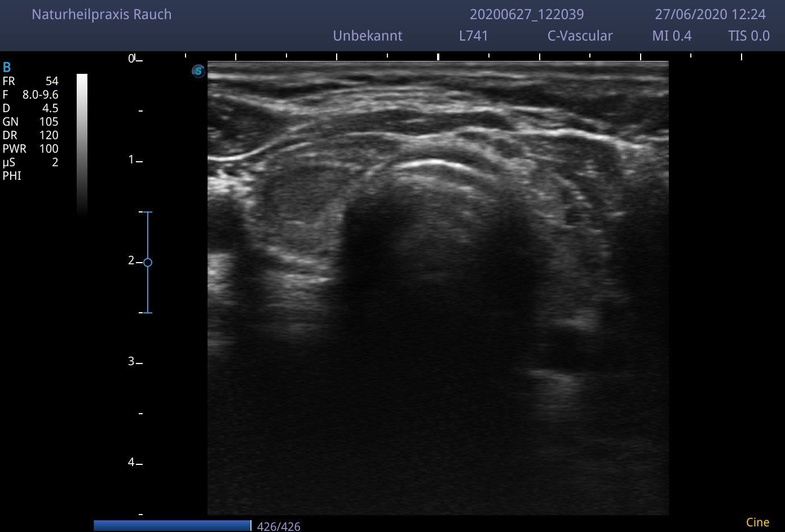This screenshot has width=785, height=532.
Task: Click the depth scale marker at 3
Action: point(134,362)
